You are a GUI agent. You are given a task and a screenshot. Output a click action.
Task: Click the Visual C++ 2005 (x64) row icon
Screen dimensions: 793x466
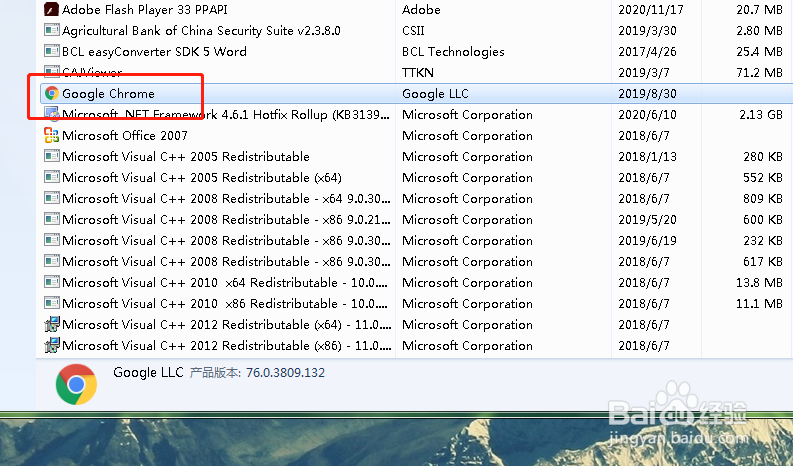click(52, 177)
